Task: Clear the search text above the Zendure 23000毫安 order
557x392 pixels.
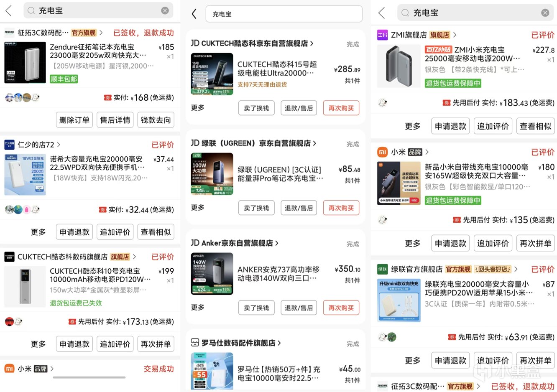Action: tap(165, 10)
